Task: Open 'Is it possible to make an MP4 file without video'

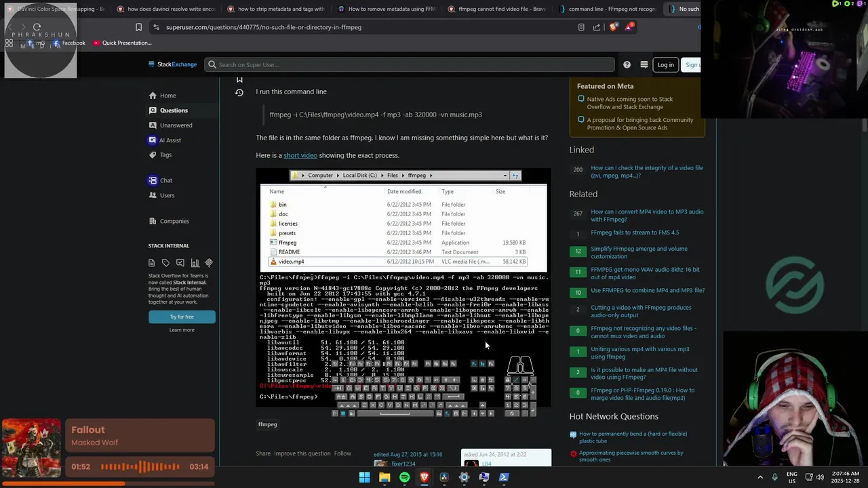Action: 644,373
